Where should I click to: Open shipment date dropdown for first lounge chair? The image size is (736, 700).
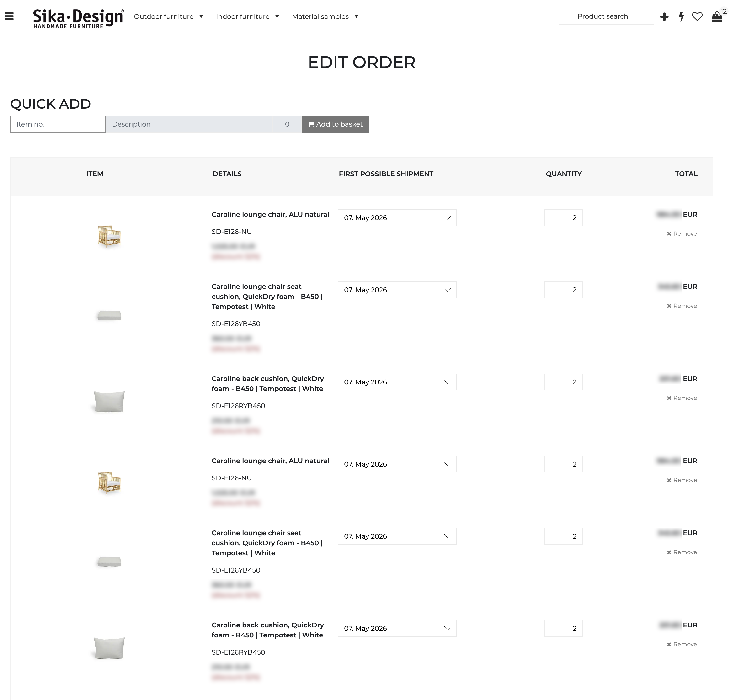397,217
